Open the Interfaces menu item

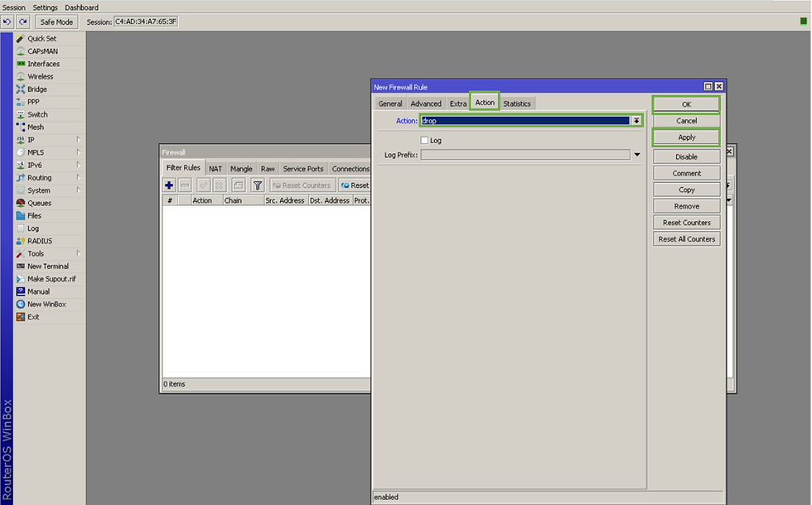tap(43, 65)
